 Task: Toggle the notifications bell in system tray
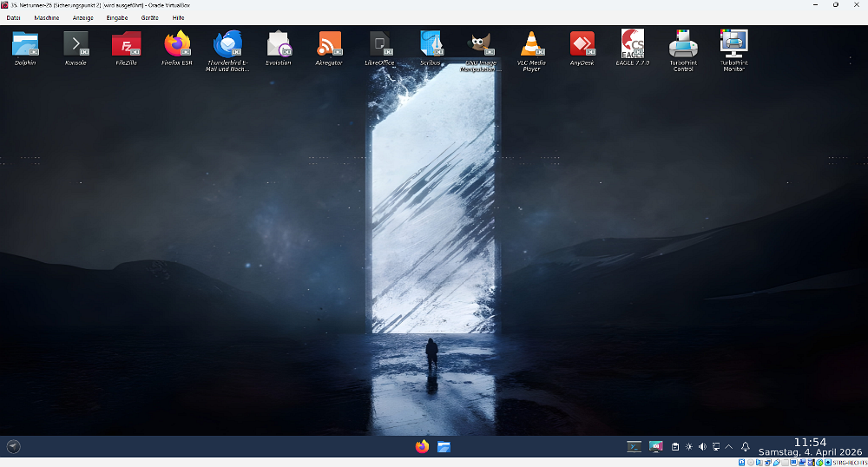point(745,447)
